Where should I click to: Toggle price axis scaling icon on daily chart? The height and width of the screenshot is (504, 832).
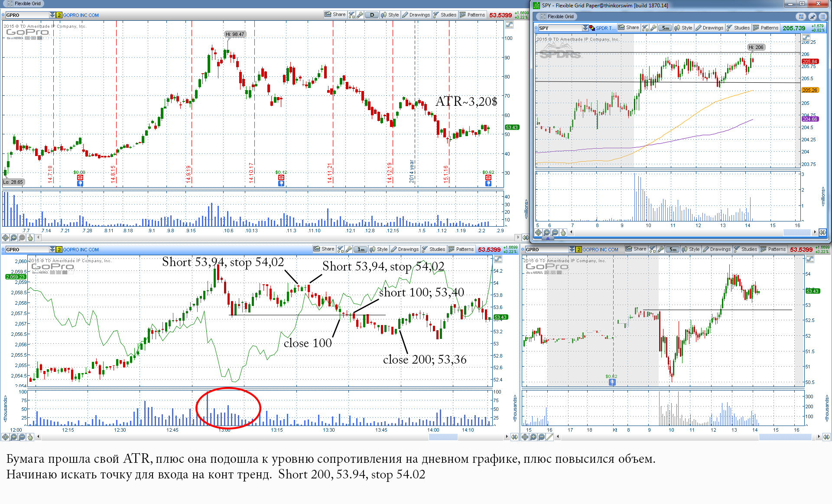pyautogui.click(x=509, y=25)
